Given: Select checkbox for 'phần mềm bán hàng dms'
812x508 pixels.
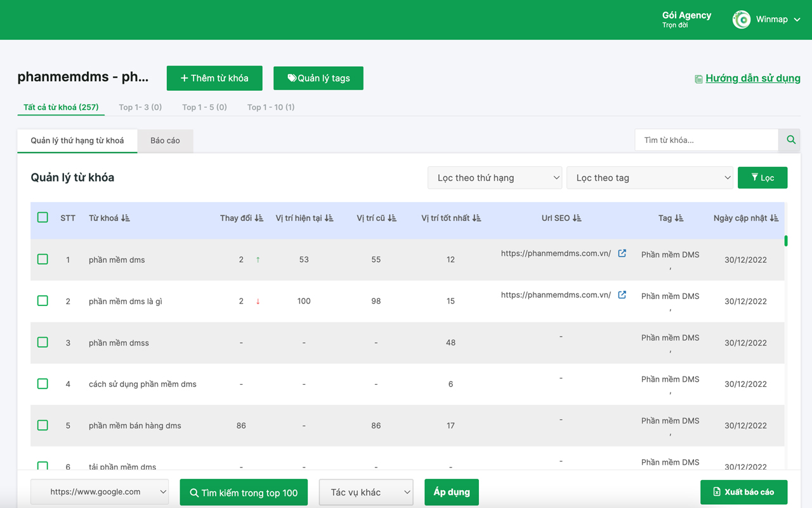Looking at the screenshot, I should click(x=43, y=425).
